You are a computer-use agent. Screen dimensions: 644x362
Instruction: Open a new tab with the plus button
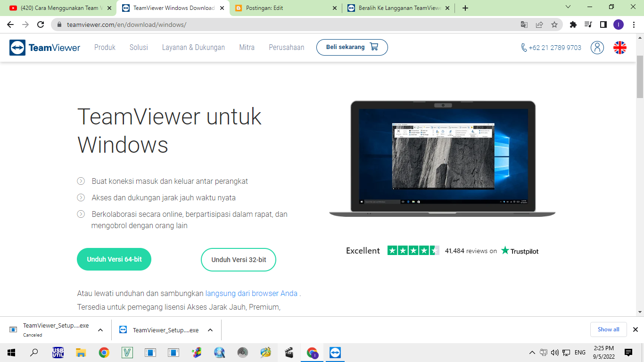pyautogui.click(x=465, y=8)
